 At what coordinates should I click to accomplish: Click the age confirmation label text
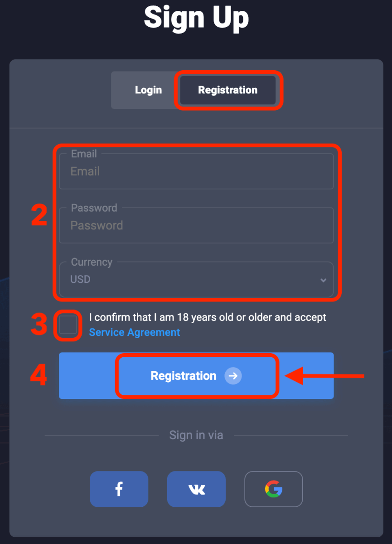coord(208,317)
